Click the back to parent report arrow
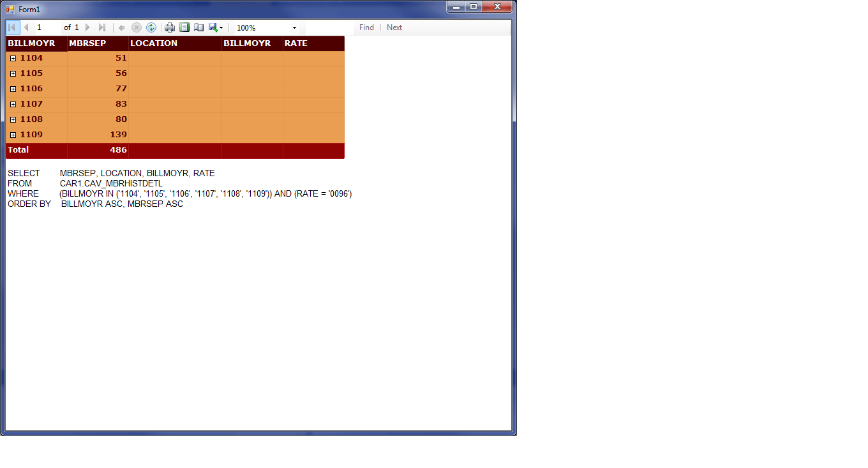This screenshot has width=868, height=468. (x=122, y=27)
